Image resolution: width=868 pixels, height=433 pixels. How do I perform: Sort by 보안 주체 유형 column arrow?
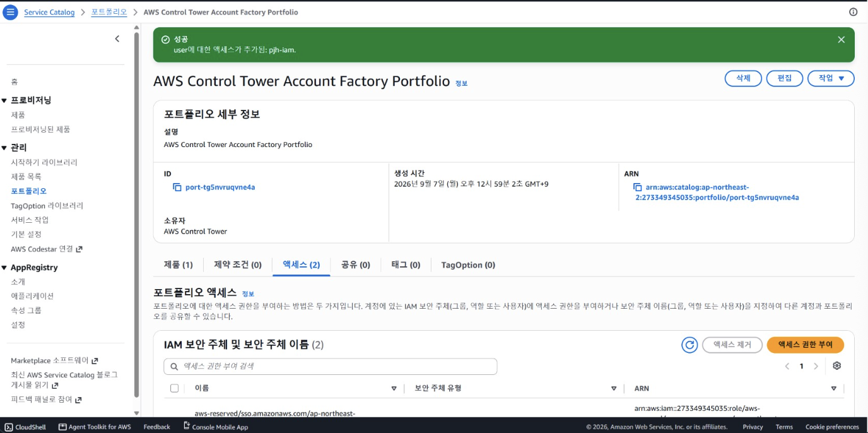point(614,388)
